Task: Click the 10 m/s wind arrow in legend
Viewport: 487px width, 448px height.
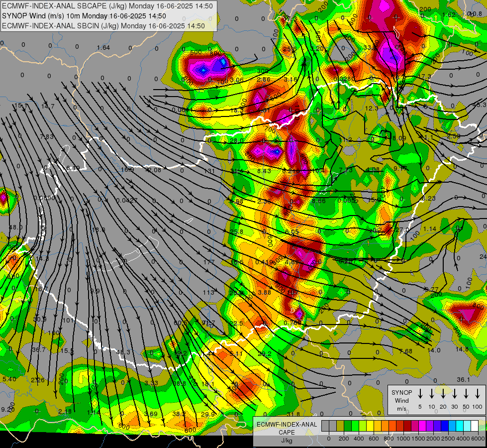Action: point(431,394)
